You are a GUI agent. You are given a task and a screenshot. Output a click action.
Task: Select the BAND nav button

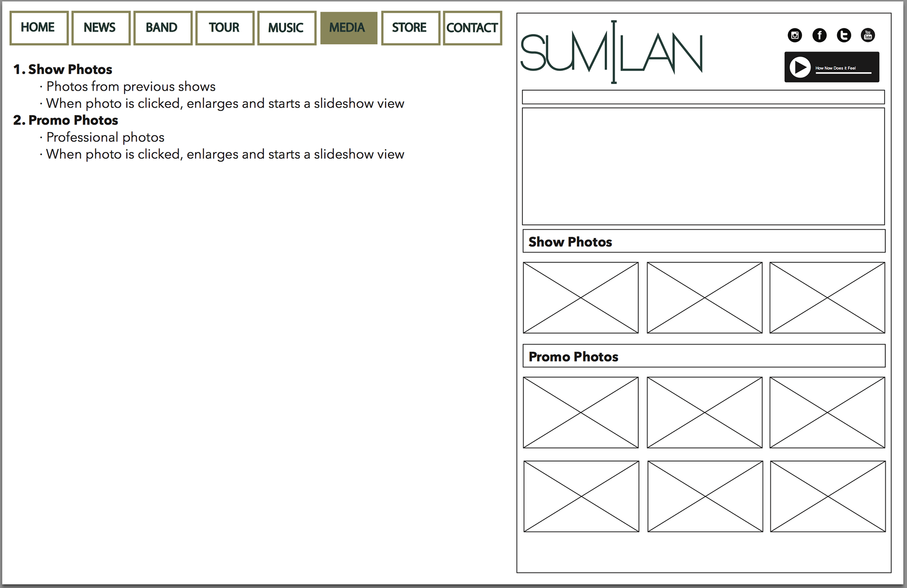(163, 28)
